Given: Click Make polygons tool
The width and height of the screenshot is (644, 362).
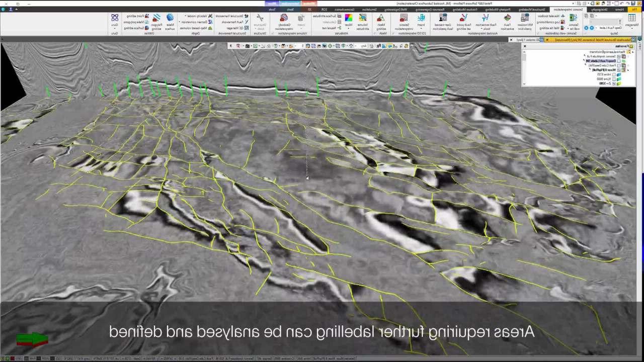Looking at the screenshot, I should pos(136,22).
